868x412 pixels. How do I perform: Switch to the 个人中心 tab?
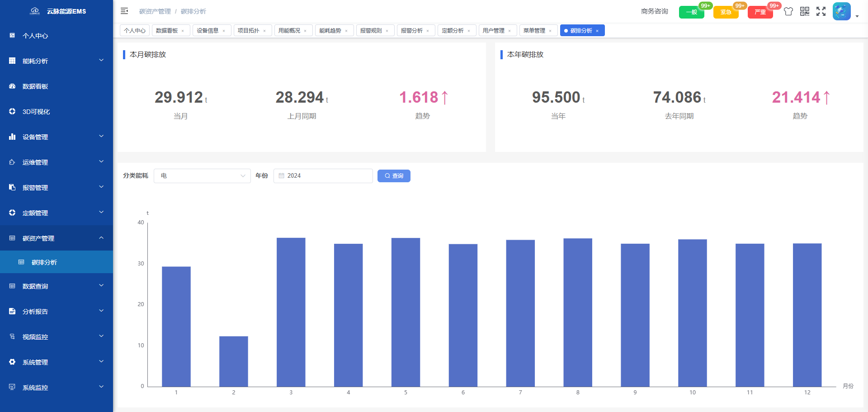pyautogui.click(x=135, y=30)
